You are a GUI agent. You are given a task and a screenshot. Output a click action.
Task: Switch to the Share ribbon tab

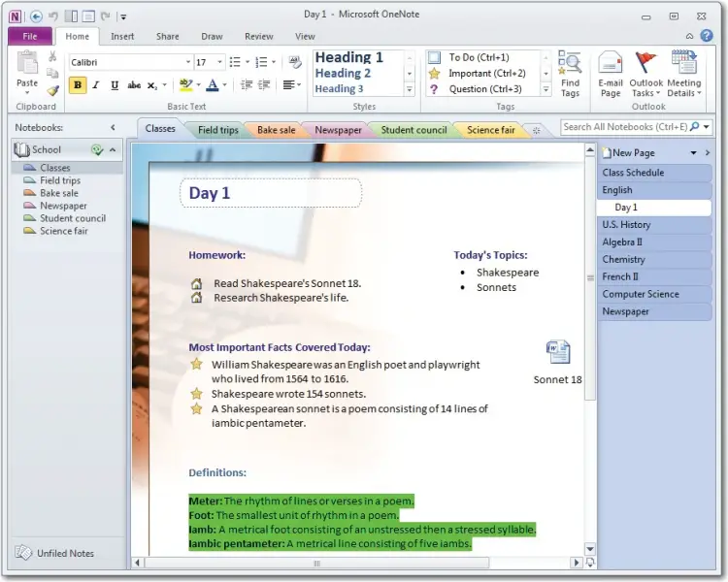click(168, 36)
